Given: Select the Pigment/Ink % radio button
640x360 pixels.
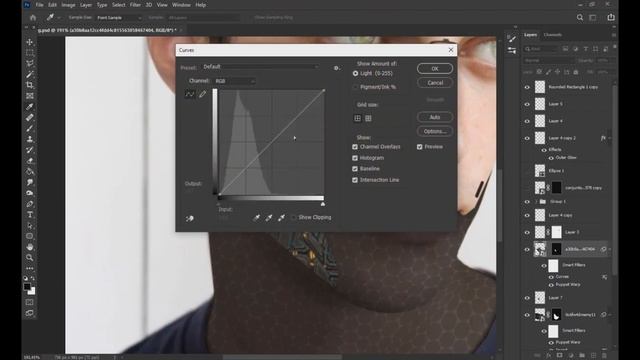Looking at the screenshot, I should [x=355, y=87].
